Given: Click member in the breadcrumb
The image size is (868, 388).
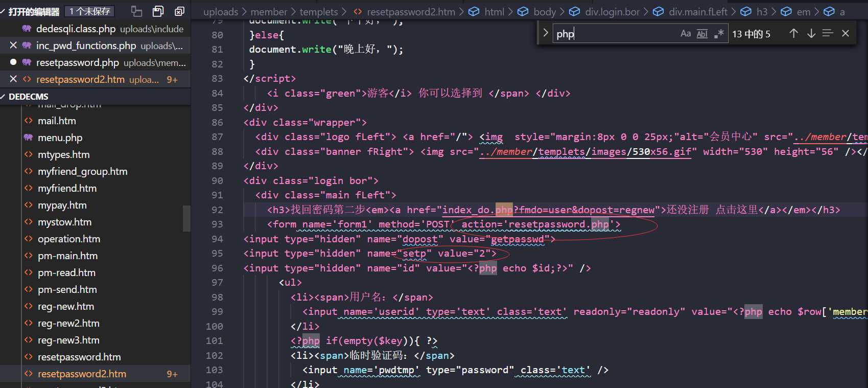Looking at the screenshot, I should tap(269, 12).
